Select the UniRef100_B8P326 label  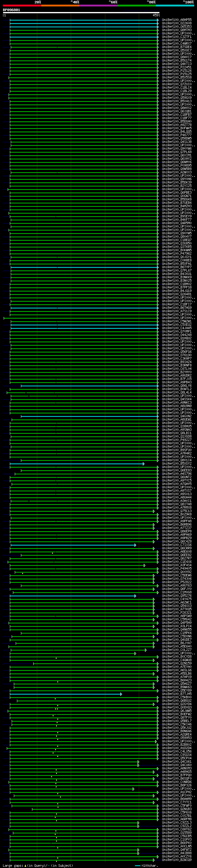177,785
